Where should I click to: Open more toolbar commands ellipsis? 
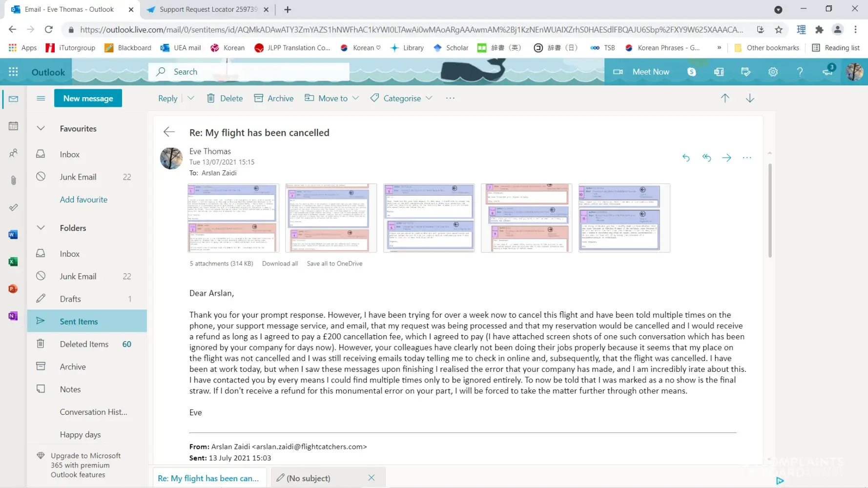tap(450, 98)
